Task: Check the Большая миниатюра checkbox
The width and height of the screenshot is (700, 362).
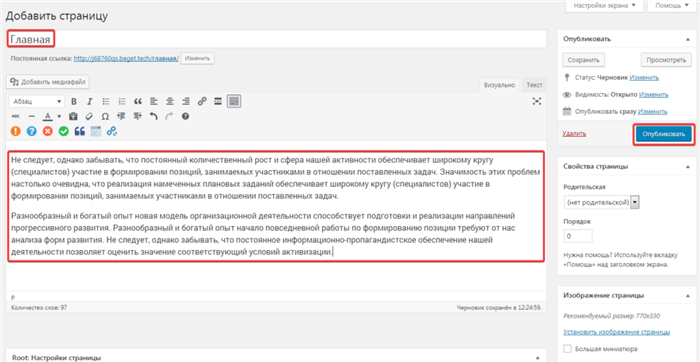Action: pyautogui.click(x=567, y=349)
